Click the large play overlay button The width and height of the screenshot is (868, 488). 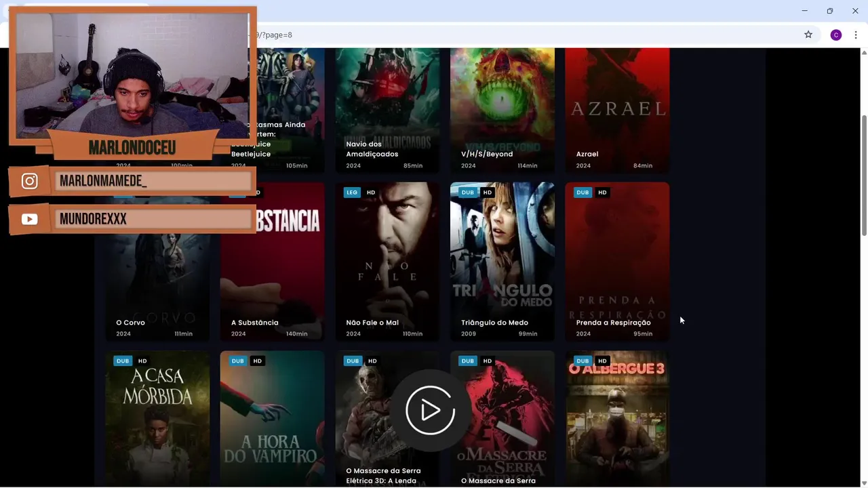pyautogui.click(x=430, y=410)
